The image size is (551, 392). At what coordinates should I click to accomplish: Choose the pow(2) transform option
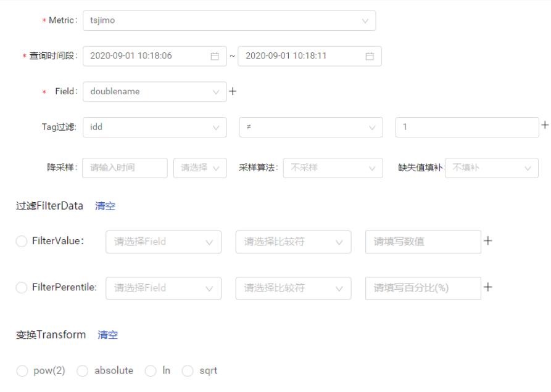point(22,371)
